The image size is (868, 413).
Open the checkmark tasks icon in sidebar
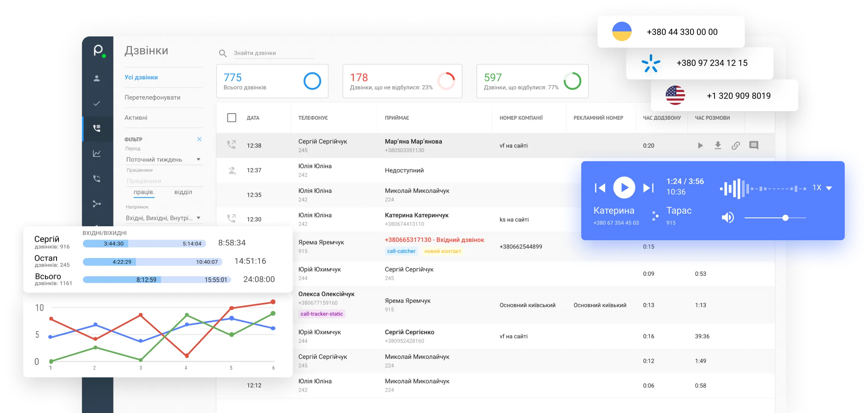tap(97, 103)
